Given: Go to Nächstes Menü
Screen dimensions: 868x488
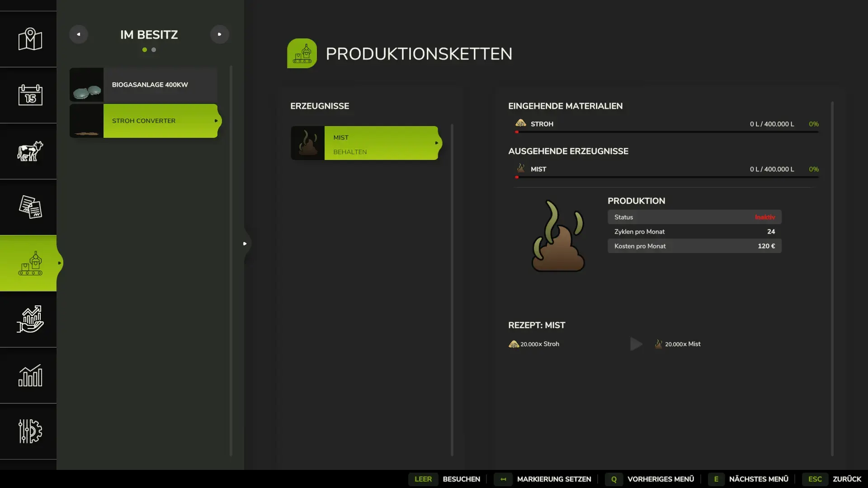Looking at the screenshot, I should (x=758, y=479).
